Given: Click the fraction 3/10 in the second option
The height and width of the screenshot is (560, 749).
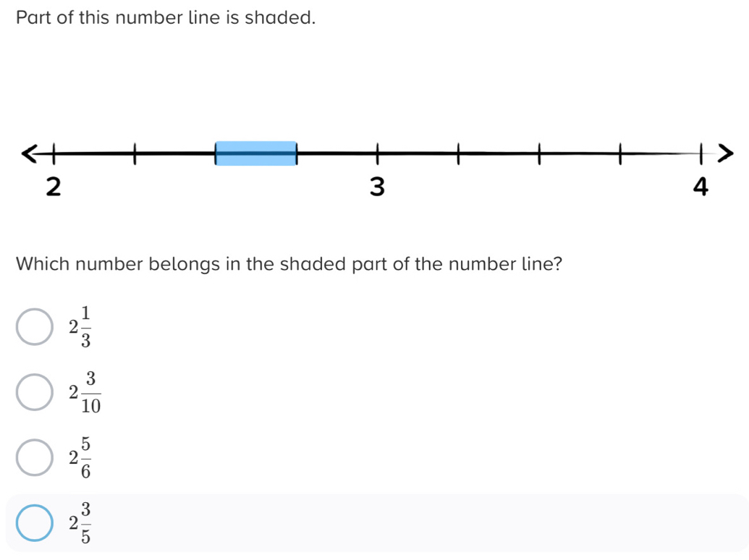Looking at the screenshot, I should (90, 391).
